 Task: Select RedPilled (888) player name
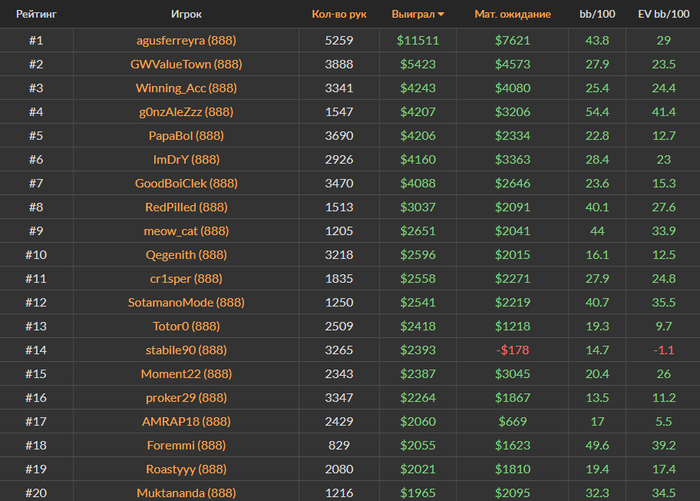click(x=186, y=207)
